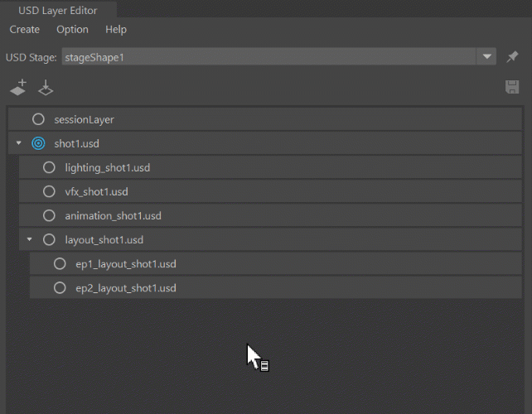Set sessionLayer as edit target circle

pyautogui.click(x=38, y=119)
